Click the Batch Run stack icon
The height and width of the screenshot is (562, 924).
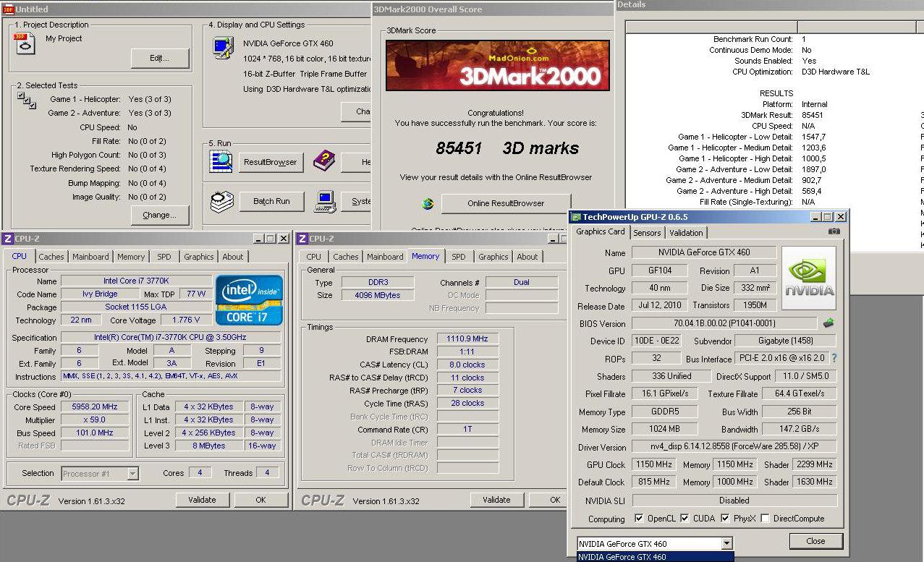point(221,201)
